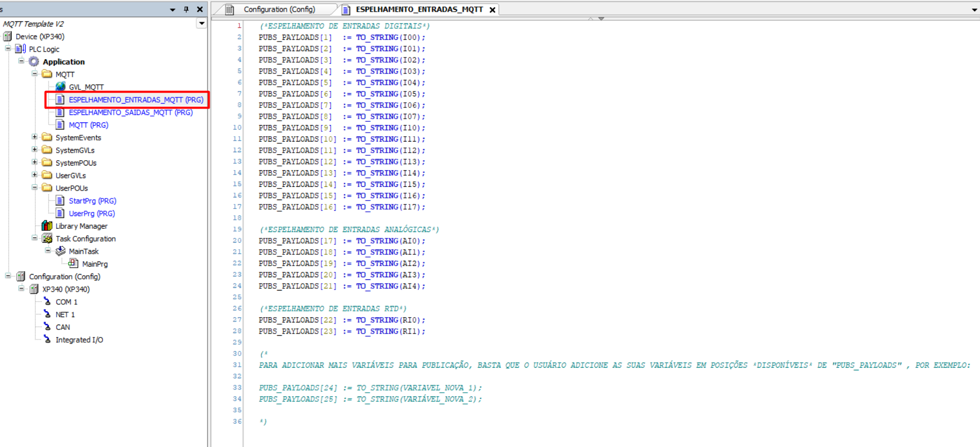This screenshot has width=980, height=447.
Task: Close the ESPELHAMENTO_ENTRADAS_MQTT tab
Action: (x=493, y=10)
